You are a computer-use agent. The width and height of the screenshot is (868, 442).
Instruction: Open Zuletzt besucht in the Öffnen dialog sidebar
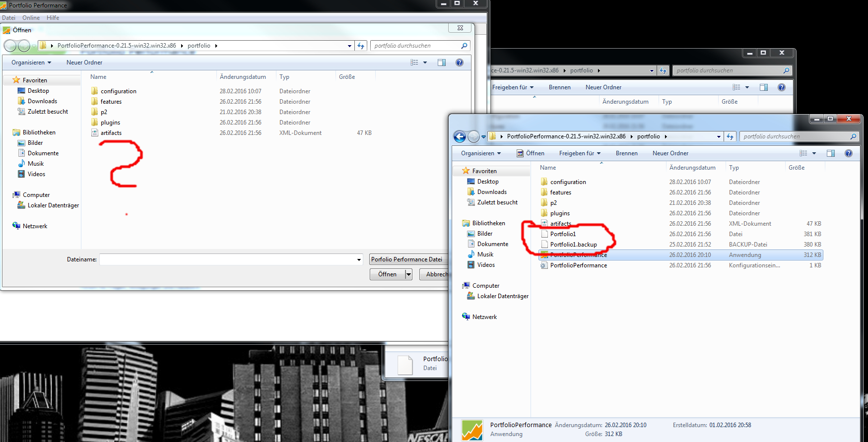tap(48, 112)
